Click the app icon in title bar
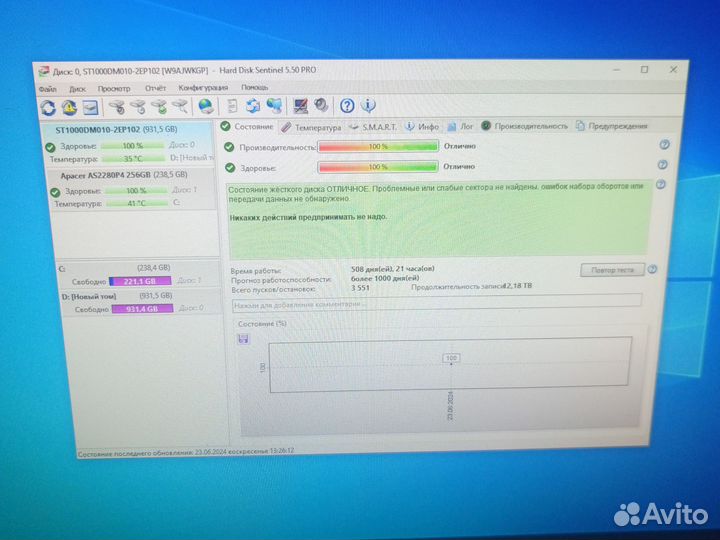 point(44,72)
